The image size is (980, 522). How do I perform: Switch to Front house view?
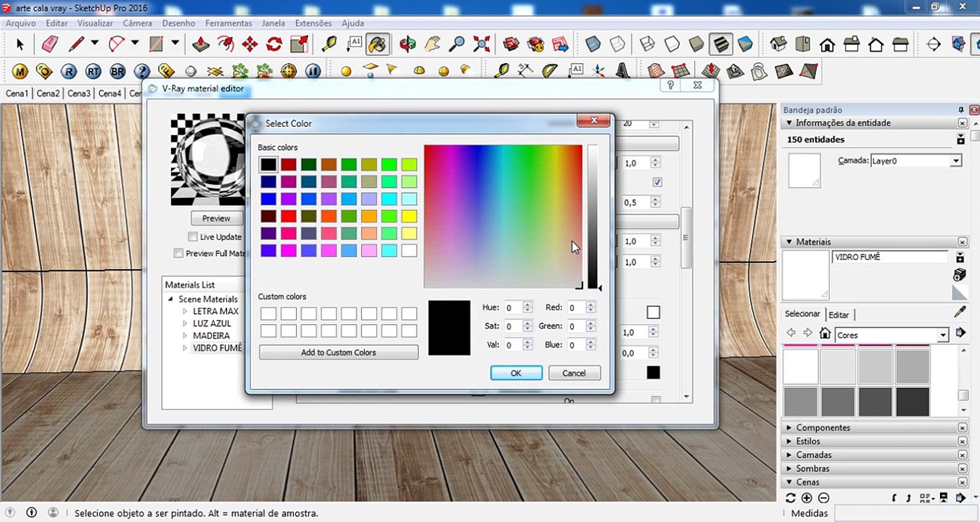click(828, 44)
